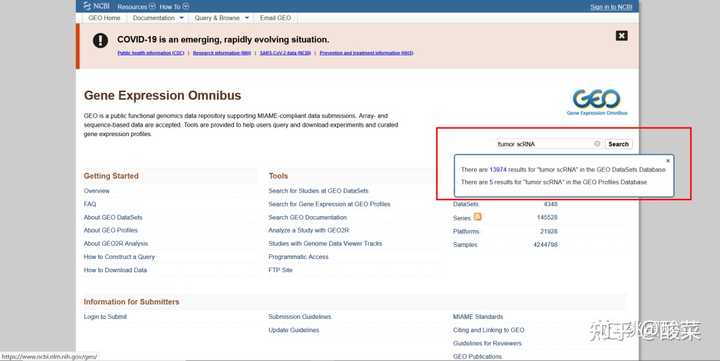
Task: Expand the How To header menu
Action: point(174,6)
